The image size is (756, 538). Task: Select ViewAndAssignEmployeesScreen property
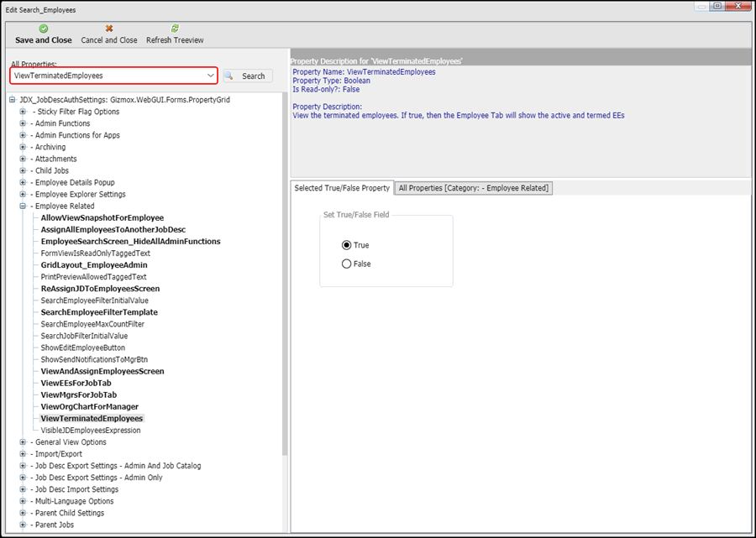point(102,371)
